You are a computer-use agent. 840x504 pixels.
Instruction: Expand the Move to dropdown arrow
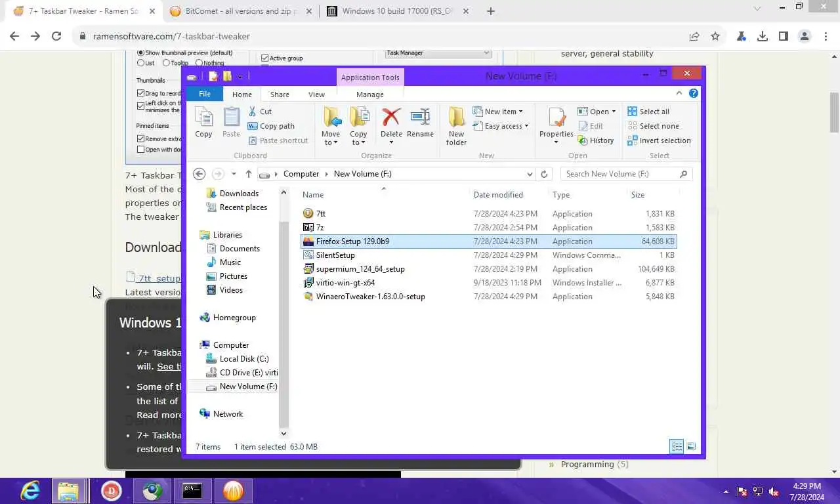[x=335, y=143]
